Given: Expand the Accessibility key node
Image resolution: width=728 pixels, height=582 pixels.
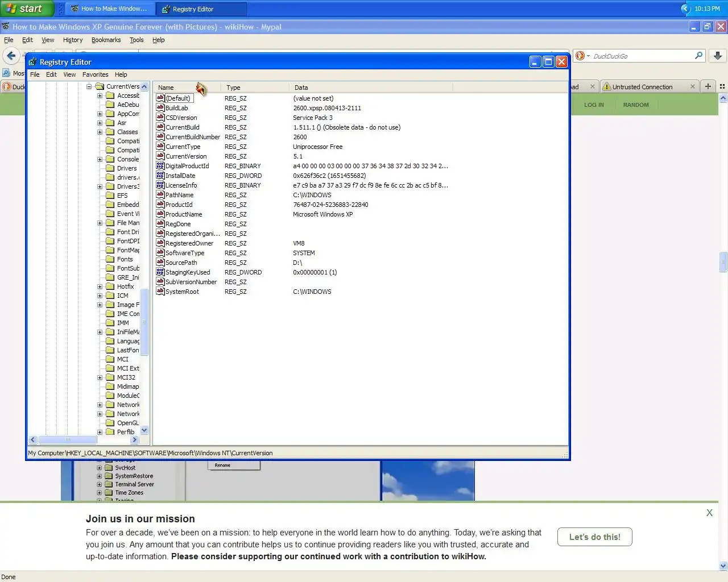Looking at the screenshot, I should pos(100,95).
